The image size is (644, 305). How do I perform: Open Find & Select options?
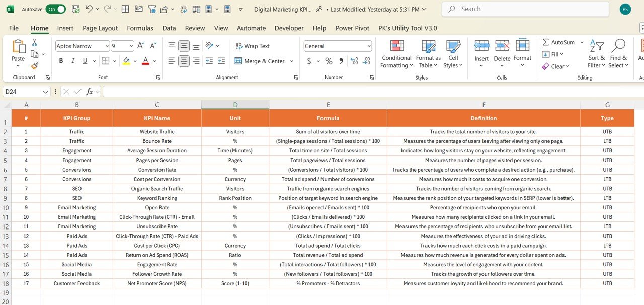pyautogui.click(x=618, y=54)
